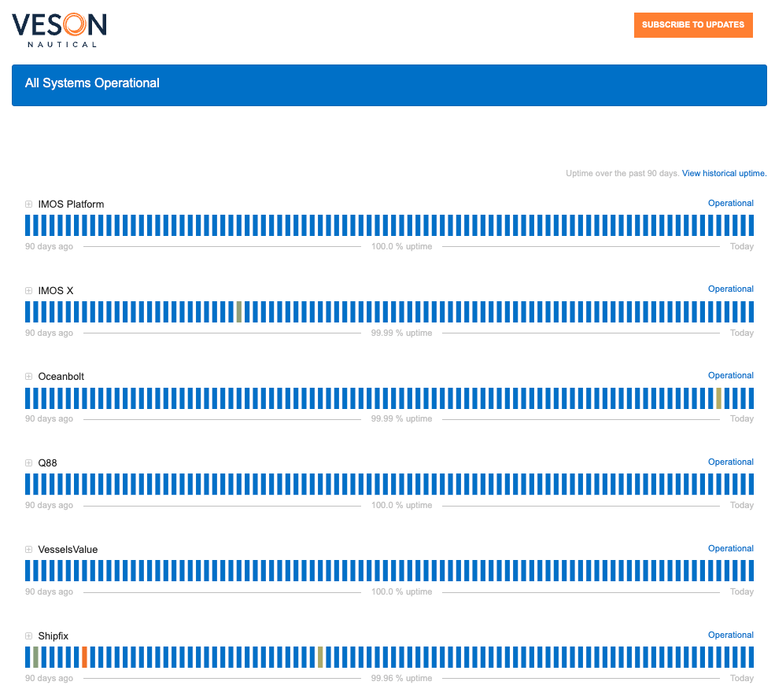This screenshot has height=700, width=775.
Task: Click the IMOS Platform component name
Action: click(x=71, y=204)
